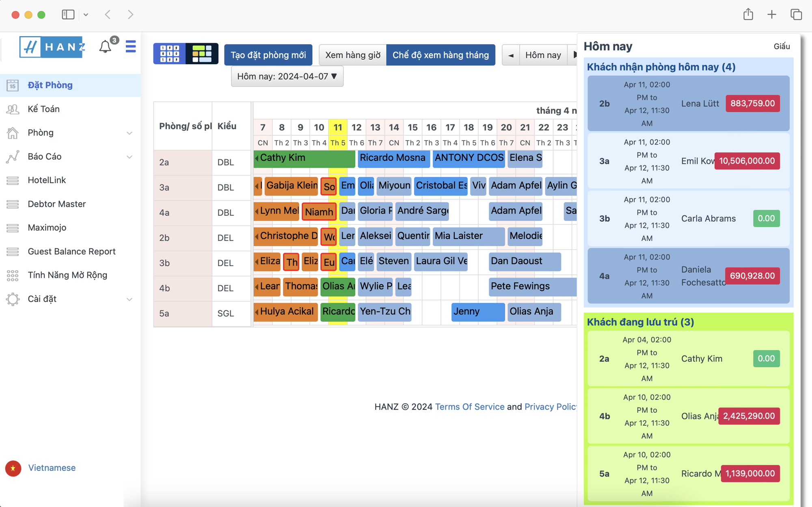The image size is (812, 507).
Task: Switch to the plain grid view mode
Action: (169, 53)
